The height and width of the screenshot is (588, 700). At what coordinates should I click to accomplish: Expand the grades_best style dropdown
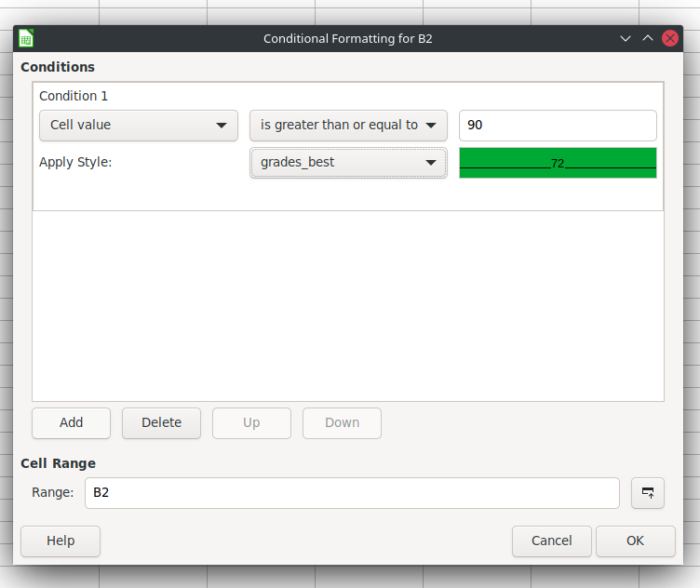348,163
